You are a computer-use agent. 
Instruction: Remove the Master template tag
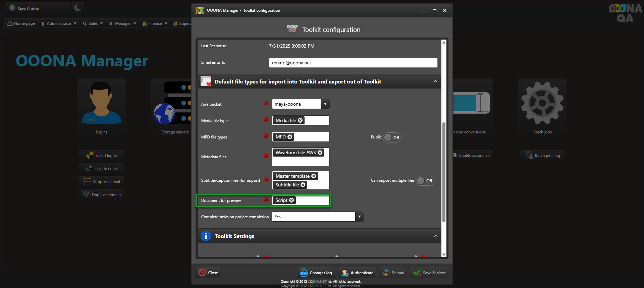point(314,176)
